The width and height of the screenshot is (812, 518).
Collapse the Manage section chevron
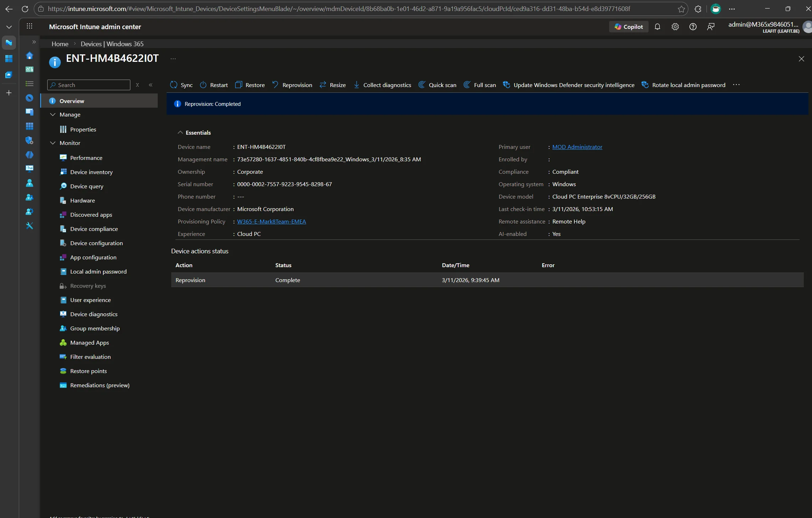[x=53, y=114]
